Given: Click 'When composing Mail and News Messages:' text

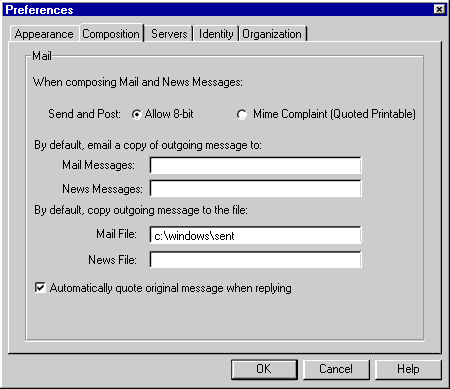Looking at the screenshot, I should click(x=138, y=82).
